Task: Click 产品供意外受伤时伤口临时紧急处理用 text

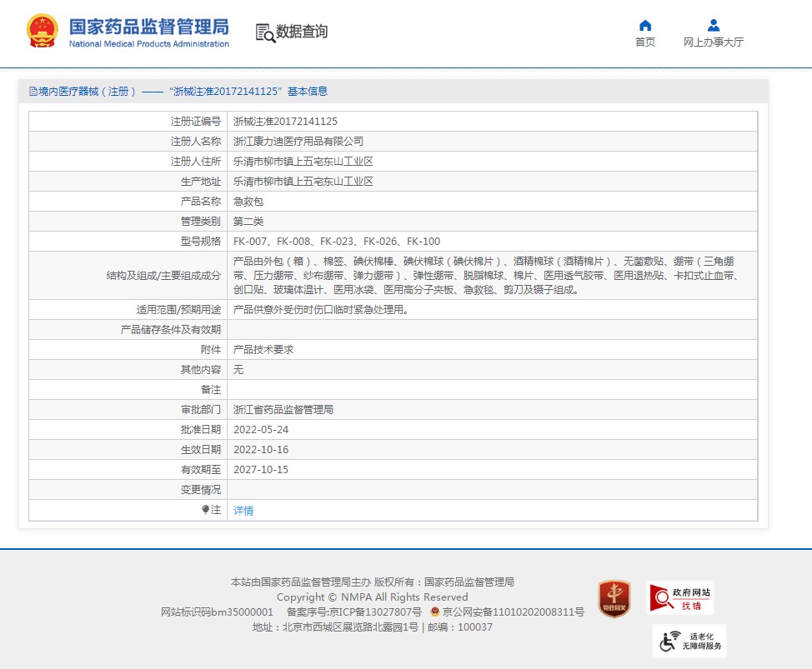Action: pyautogui.click(x=321, y=309)
